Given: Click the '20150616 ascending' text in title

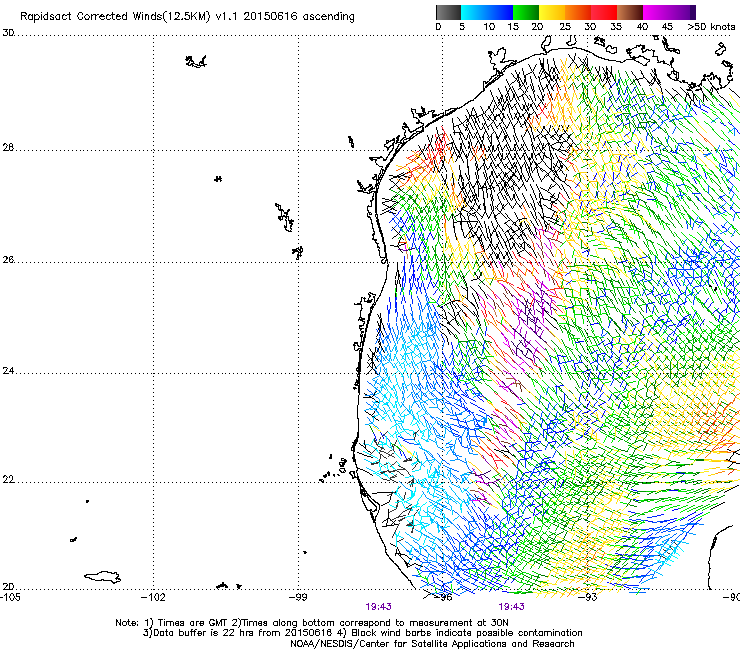Looking at the screenshot, I should [x=299, y=17].
